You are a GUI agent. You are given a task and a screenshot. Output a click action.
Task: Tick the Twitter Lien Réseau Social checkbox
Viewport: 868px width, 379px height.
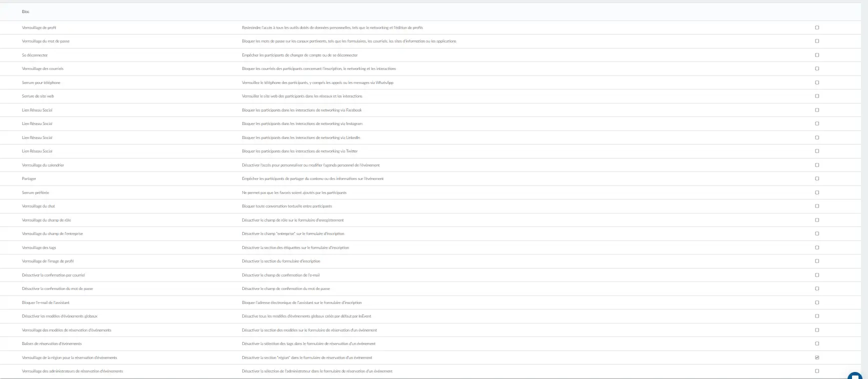pos(817,151)
